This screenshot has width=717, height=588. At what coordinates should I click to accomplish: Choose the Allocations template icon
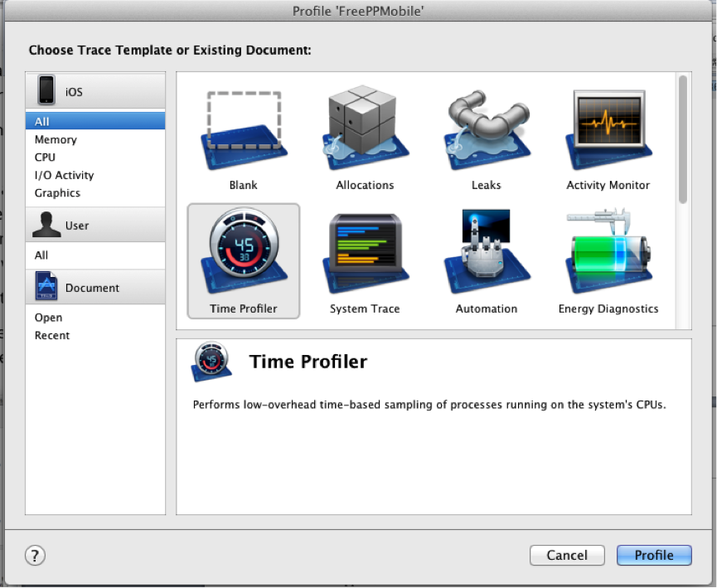[x=365, y=128]
